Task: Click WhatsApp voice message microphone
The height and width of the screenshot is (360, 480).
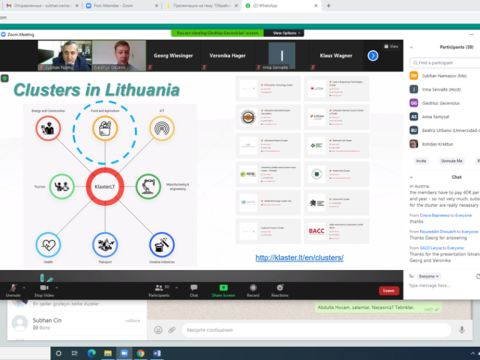Action: click(x=462, y=330)
